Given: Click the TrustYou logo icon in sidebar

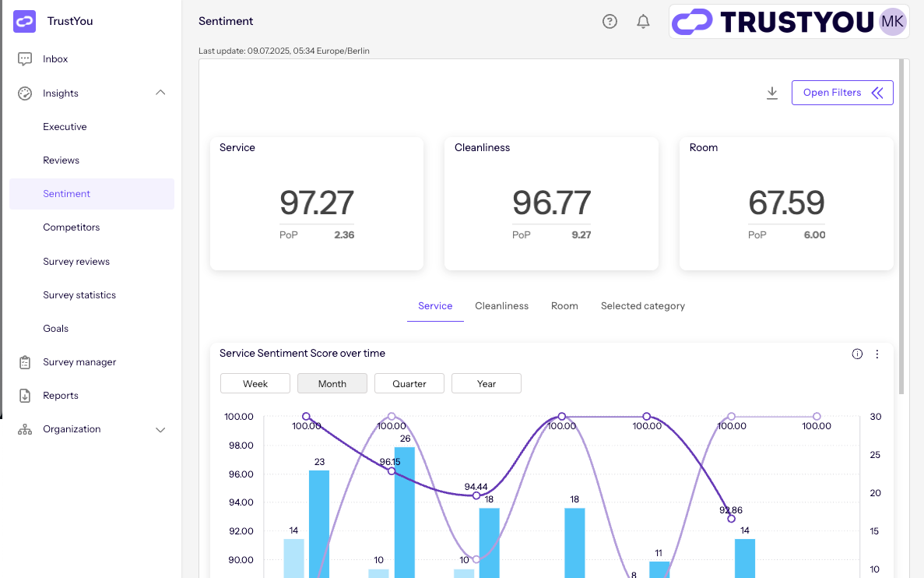Looking at the screenshot, I should click(x=25, y=21).
